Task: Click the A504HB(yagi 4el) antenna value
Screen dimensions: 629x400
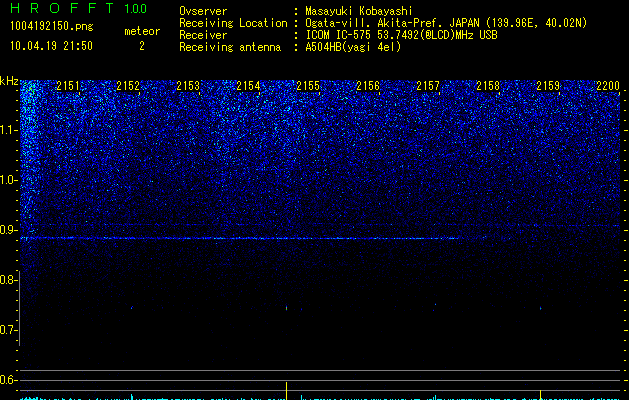Action: click(353, 47)
